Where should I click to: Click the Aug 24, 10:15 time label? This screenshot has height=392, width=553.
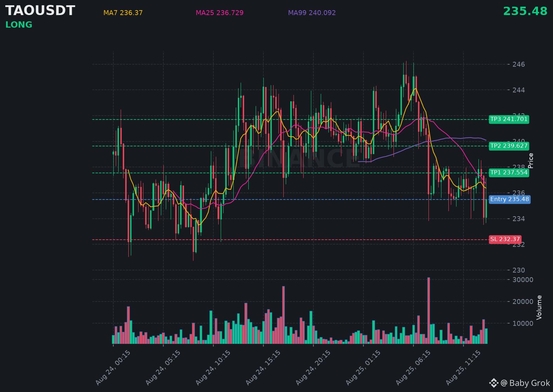coord(213,368)
